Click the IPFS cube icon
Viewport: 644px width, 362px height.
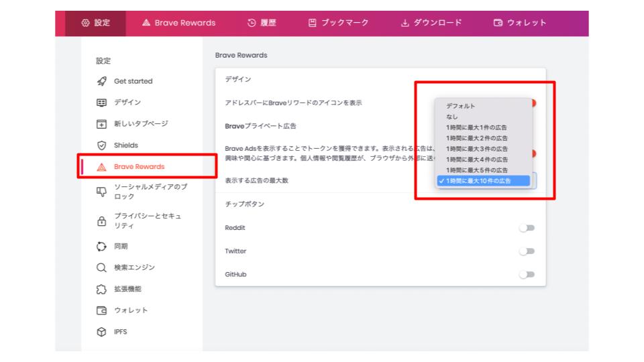click(101, 332)
